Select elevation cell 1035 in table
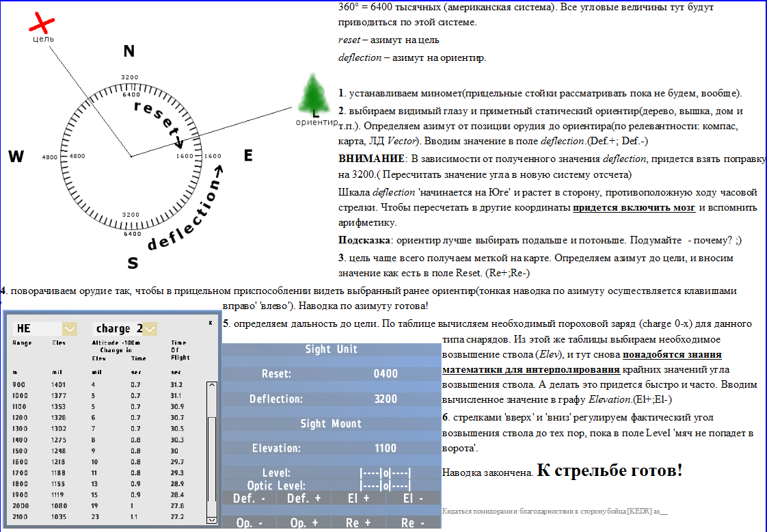Screen dimensions: 767x532 pyautogui.click(x=57, y=517)
